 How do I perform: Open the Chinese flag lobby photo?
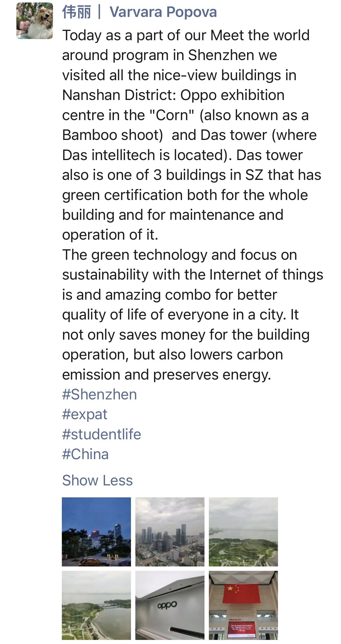[x=243, y=605]
